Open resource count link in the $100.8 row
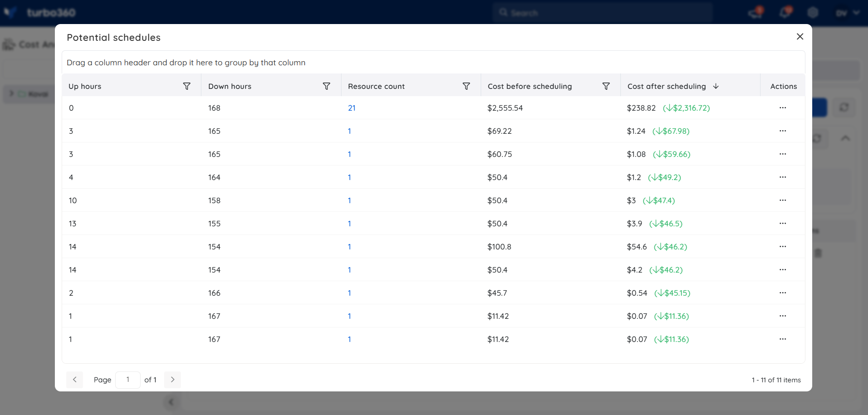 pos(349,247)
